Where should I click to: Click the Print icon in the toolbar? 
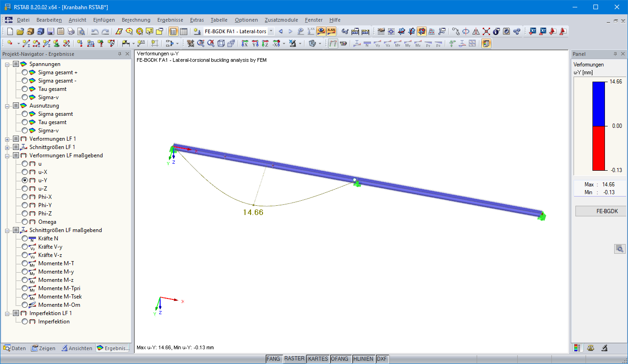click(x=71, y=31)
